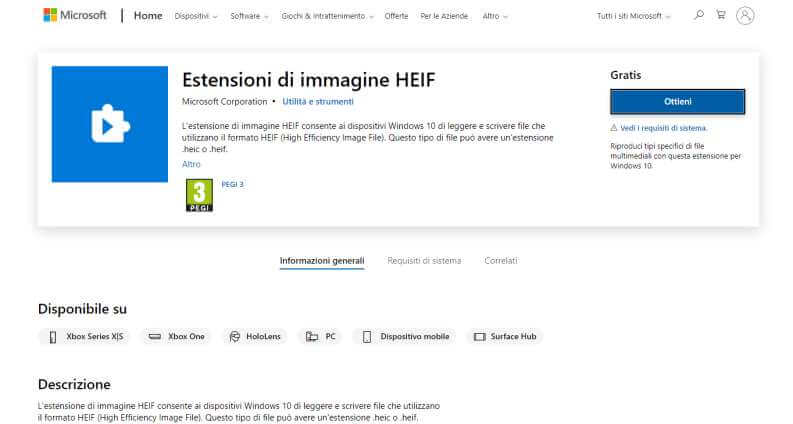The width and height of the screenshot is (793, 424).
Task: Open the Tutti i siti Microsoft dropdown
Action: click(634, 17)
